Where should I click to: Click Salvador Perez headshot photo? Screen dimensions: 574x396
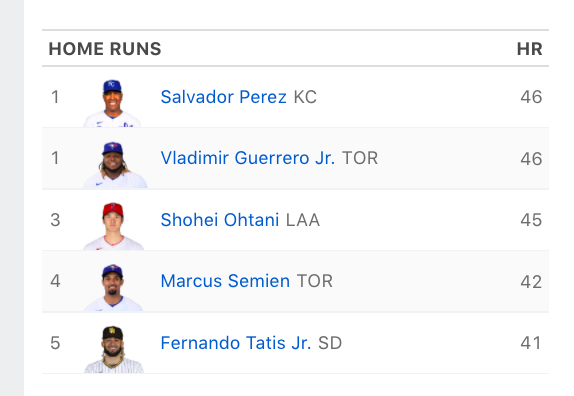(x=112, y=103)
